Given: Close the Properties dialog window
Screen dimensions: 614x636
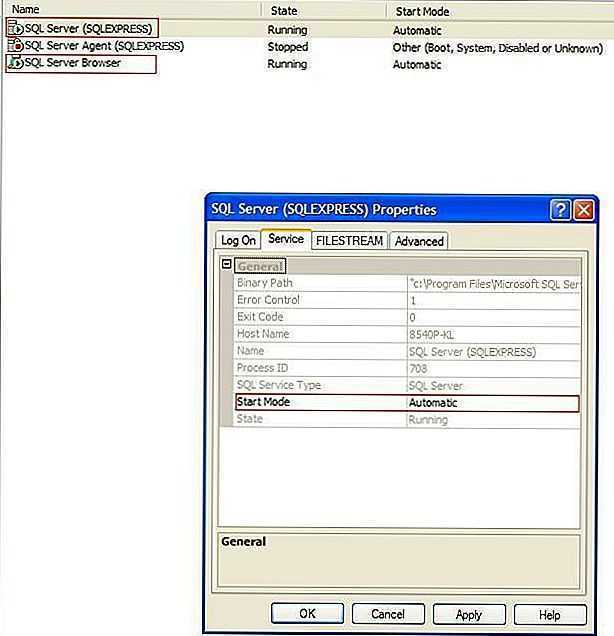Looking at the screenshot, I should click(x=583, y=211).
